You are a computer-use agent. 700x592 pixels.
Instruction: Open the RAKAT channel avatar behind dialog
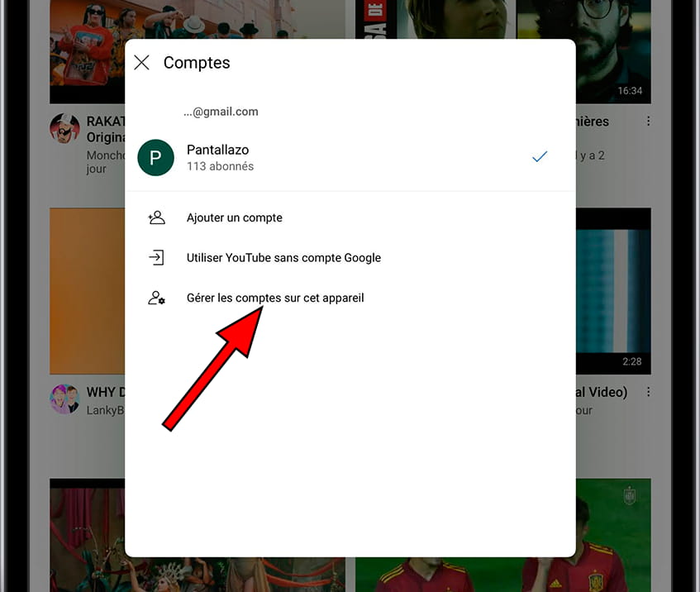click(64, 128)
